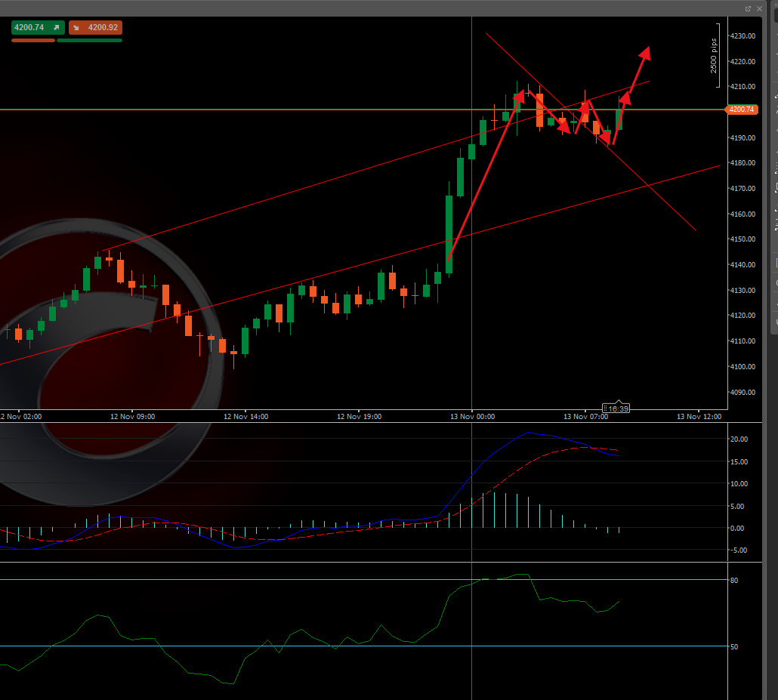Screen dimensions: 778x700
Task: Click the -5.00 MACD axis label
Action: coord(738,550)
